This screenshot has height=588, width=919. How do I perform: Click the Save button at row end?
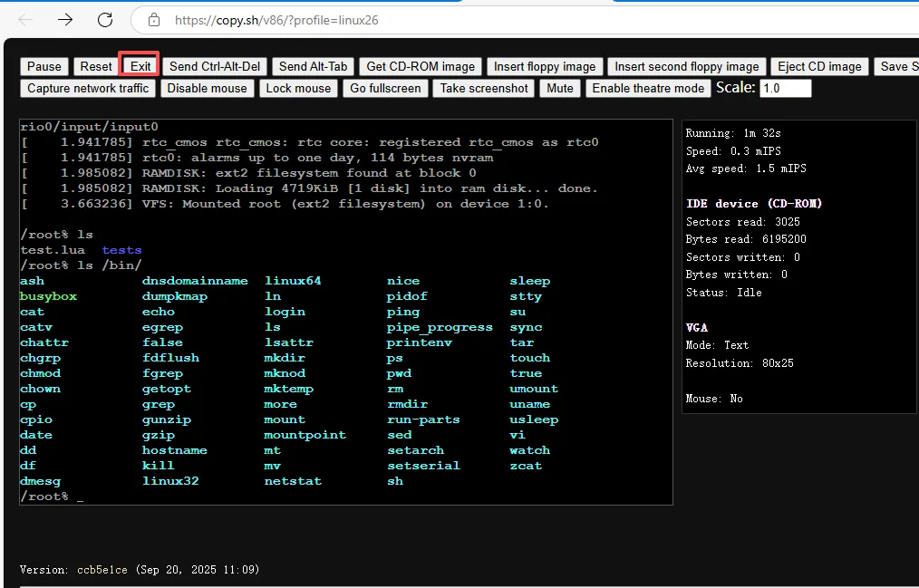898,67
